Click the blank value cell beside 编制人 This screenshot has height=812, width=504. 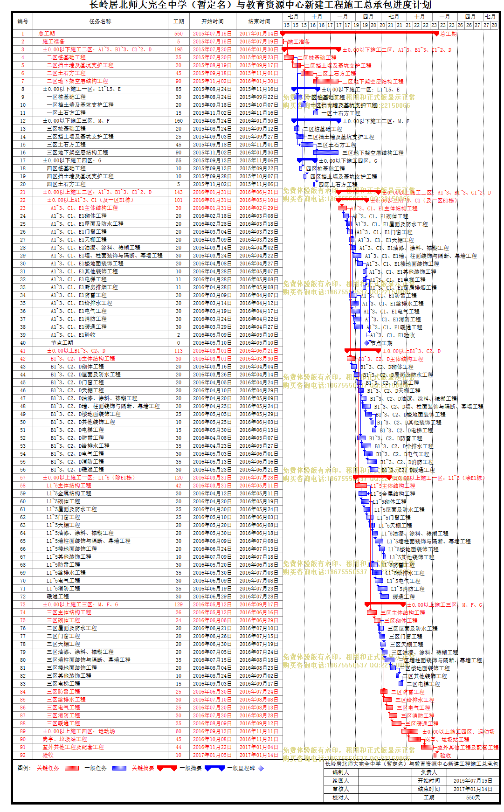(385, 772)
